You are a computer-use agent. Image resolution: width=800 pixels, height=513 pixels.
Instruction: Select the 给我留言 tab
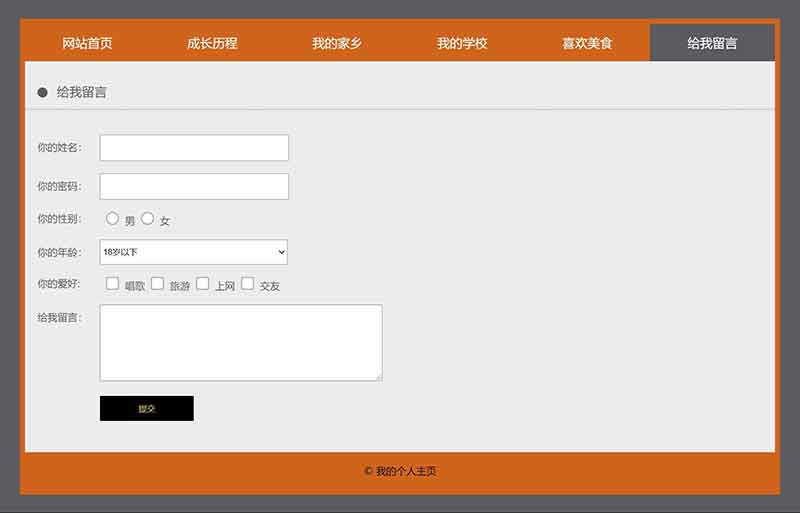coord(712,43)
